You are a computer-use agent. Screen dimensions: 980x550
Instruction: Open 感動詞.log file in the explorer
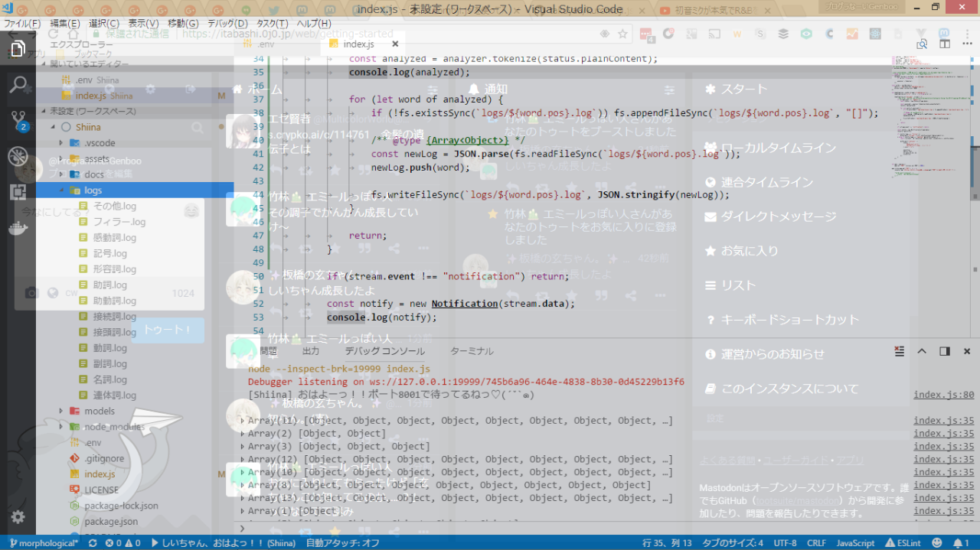click(x=115, y=238)
